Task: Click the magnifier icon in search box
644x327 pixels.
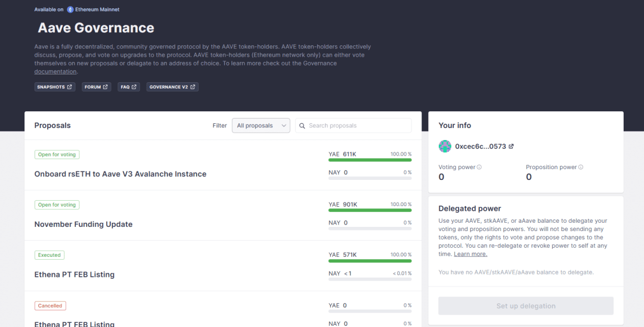Action: 302,126
